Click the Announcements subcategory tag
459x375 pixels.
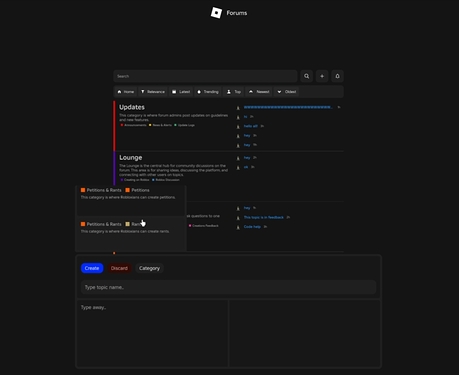coord(135,125)
